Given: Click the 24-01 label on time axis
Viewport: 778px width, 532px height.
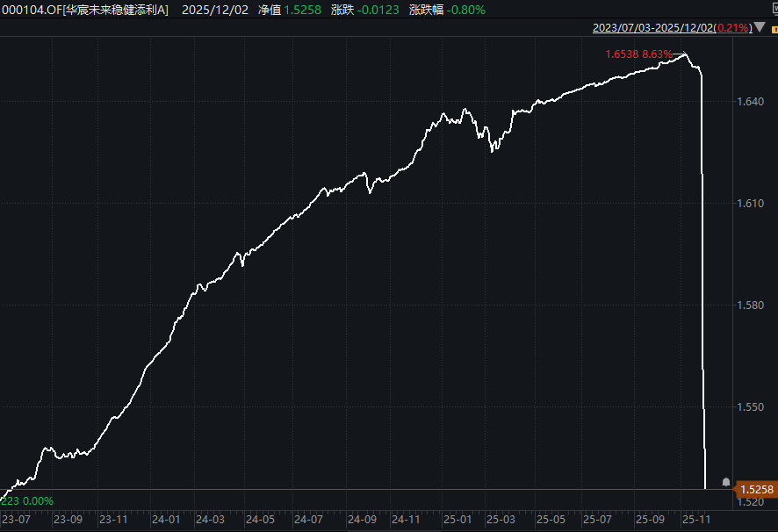Looking at the screenshot, I should (166, 519).
